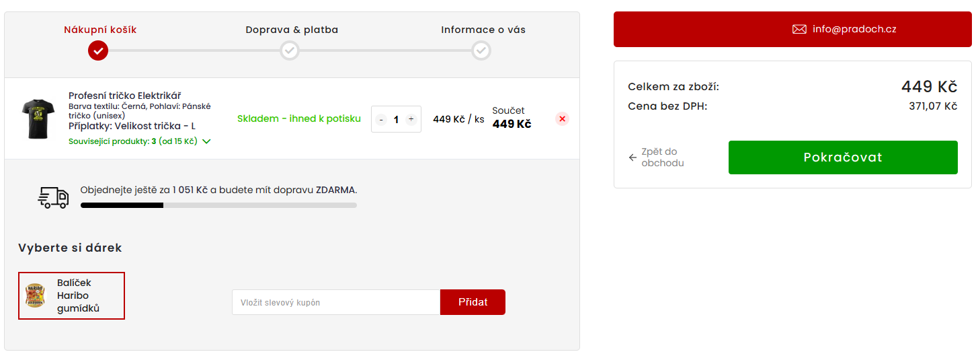Click the free shipping progress bar
This screenshot has width=980, height=356.
218,205
